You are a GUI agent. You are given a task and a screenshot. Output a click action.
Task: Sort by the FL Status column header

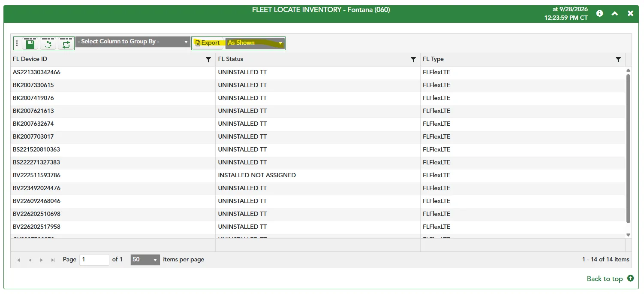point(231,59)
